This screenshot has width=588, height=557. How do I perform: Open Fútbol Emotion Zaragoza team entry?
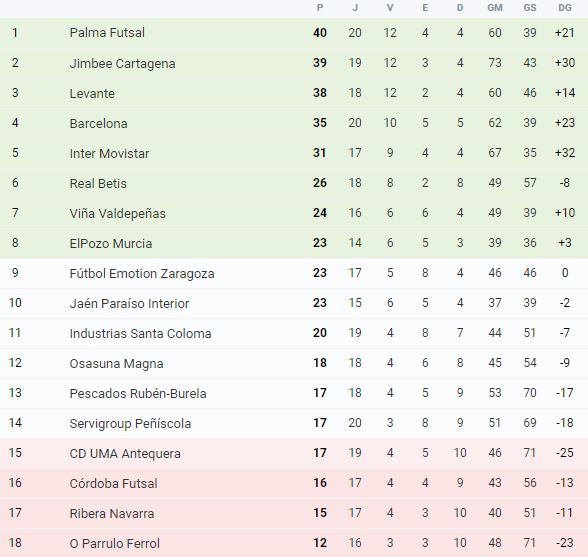(x=142, y=273)
